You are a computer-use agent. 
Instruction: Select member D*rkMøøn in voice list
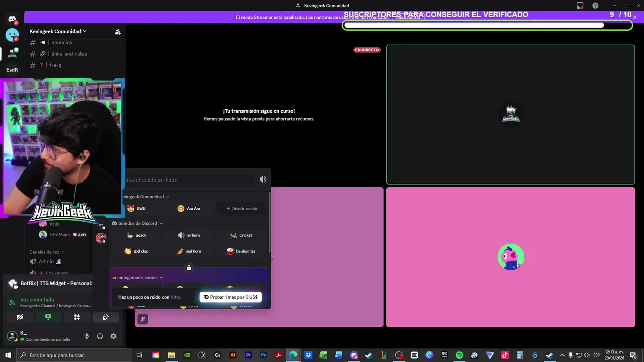coord(63,235)
